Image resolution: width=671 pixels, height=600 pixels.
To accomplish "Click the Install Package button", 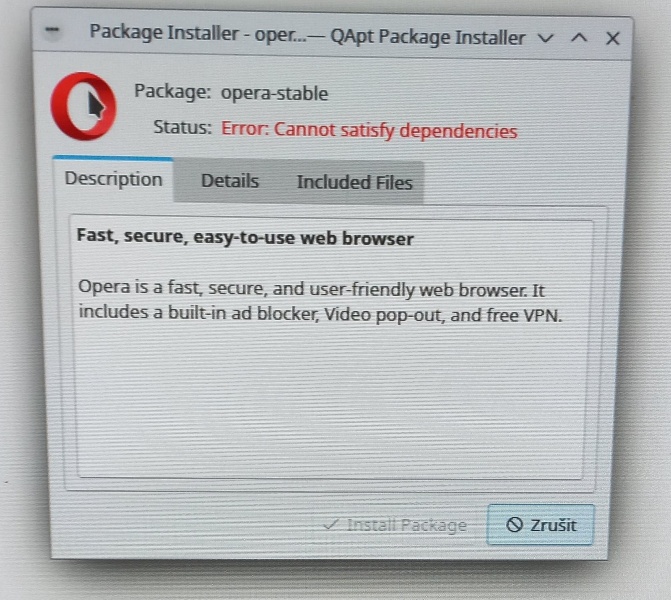I will pyautogui.click(x=395, y=525).
